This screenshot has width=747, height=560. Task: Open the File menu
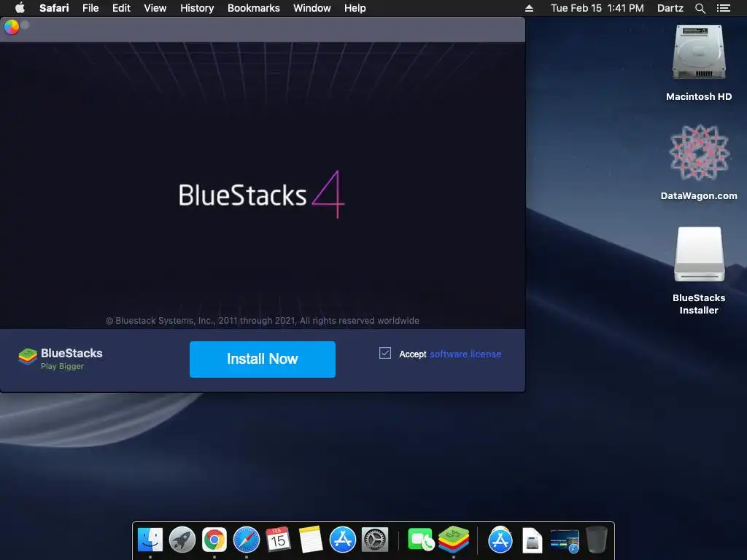tap(90, 8)
